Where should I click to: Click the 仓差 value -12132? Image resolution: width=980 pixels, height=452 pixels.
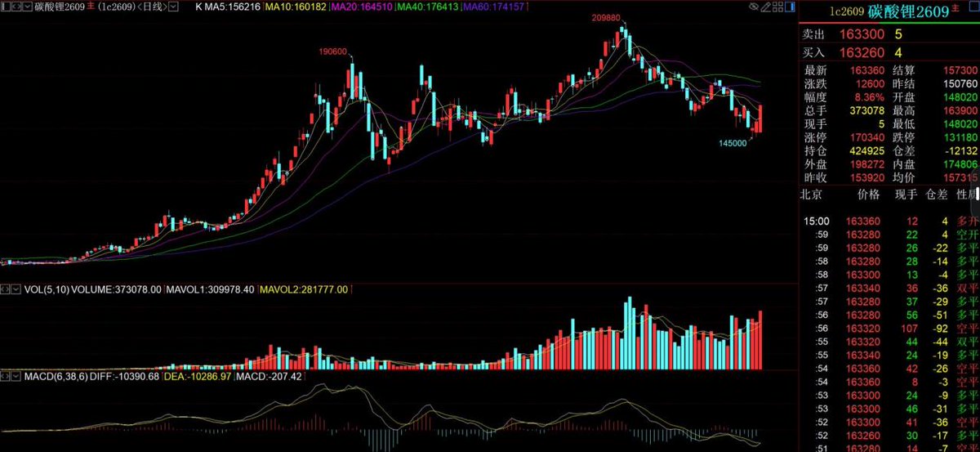(960, 150)
